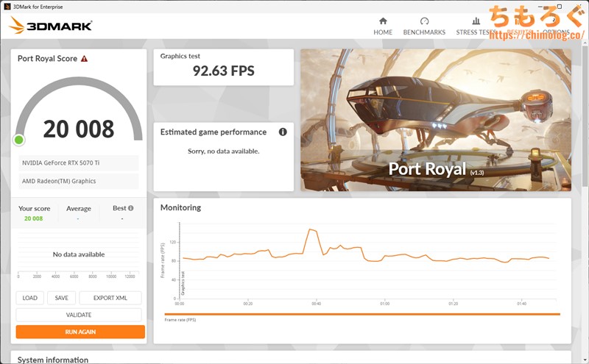Click the AMD Radeon(TM) Graphics entry
Screen dimensions: 589x364
79,181
